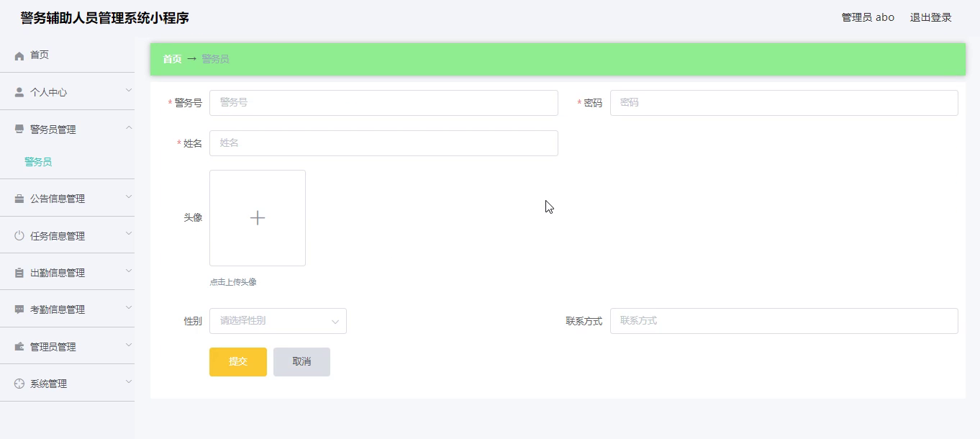
Task: Click the 首页 breadcrumb link
Action: 172,59
